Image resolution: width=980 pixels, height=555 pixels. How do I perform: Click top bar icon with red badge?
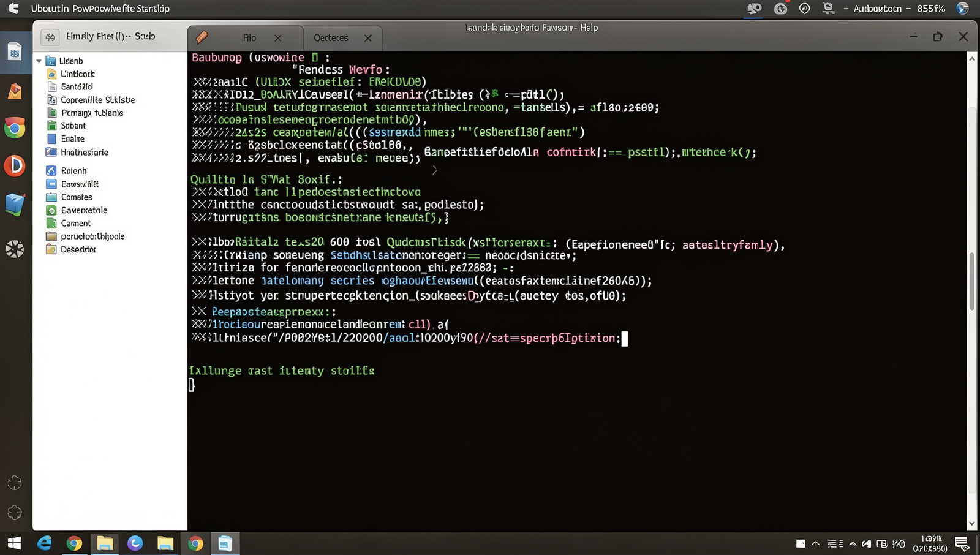780,9
